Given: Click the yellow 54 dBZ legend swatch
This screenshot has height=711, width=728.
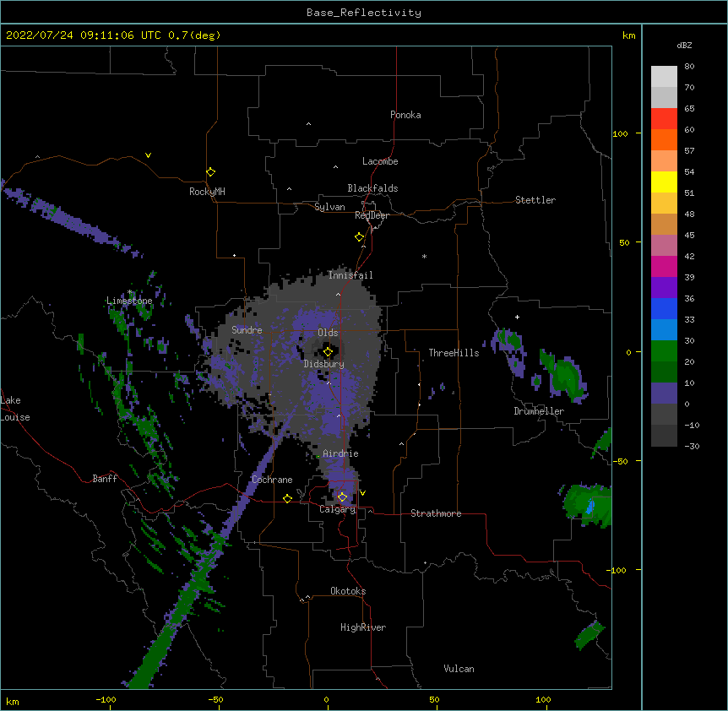Looking at the screenshot, I should coord(664,182).
